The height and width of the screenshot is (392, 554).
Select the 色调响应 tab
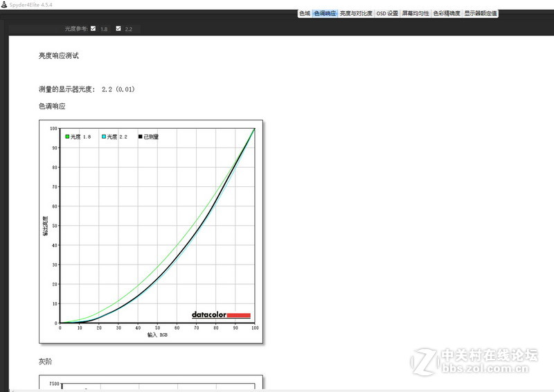(325, 13)
